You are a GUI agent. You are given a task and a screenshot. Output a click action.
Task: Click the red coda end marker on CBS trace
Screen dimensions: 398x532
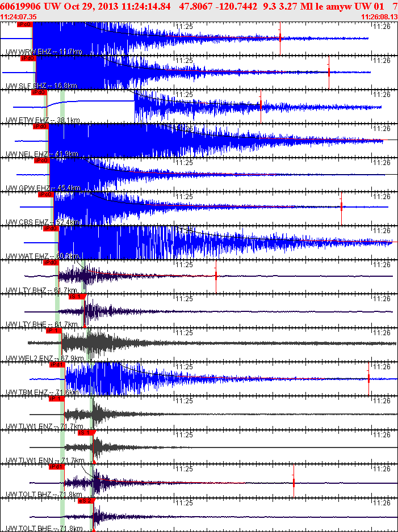tap(341, 208)
